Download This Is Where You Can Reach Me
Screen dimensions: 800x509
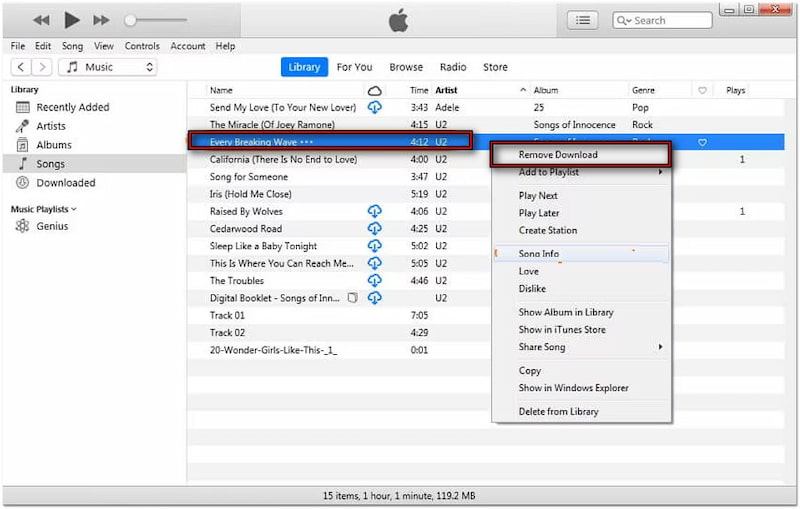tap(374, 263)
